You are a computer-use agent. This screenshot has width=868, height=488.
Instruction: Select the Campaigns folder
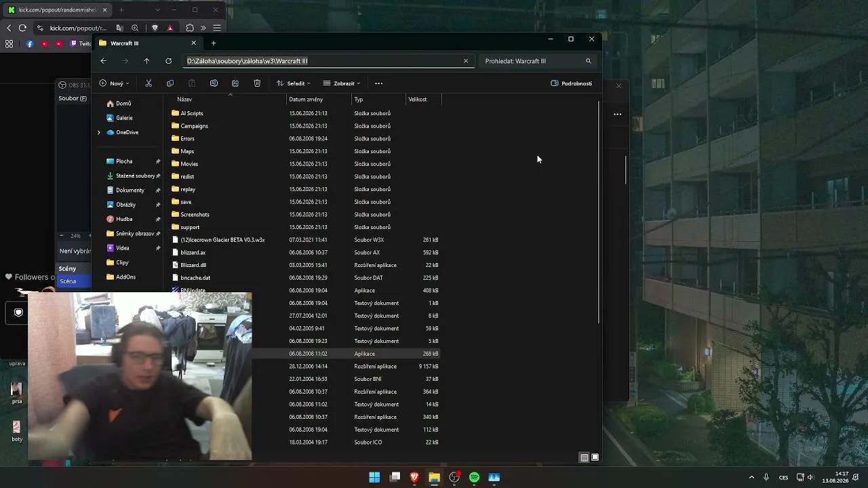(189, 126)
